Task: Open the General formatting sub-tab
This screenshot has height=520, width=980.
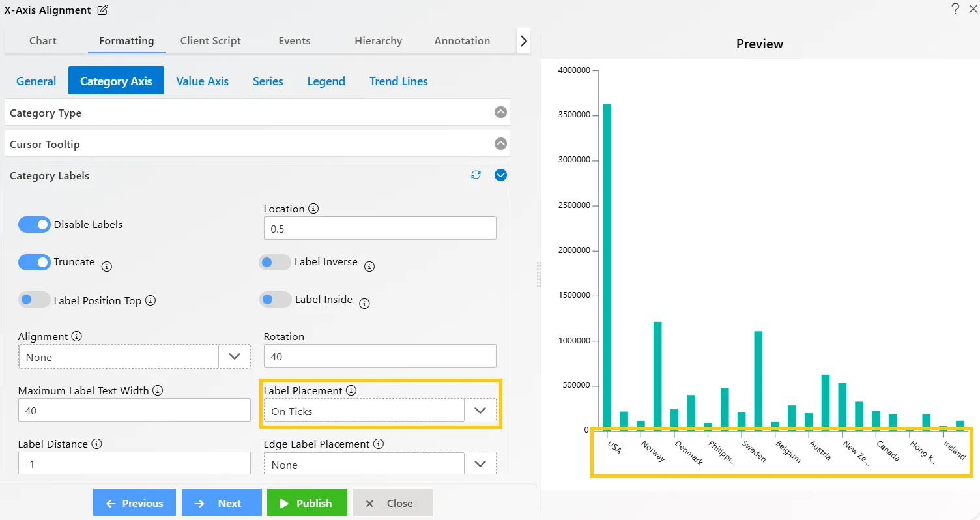Action: 36,81
